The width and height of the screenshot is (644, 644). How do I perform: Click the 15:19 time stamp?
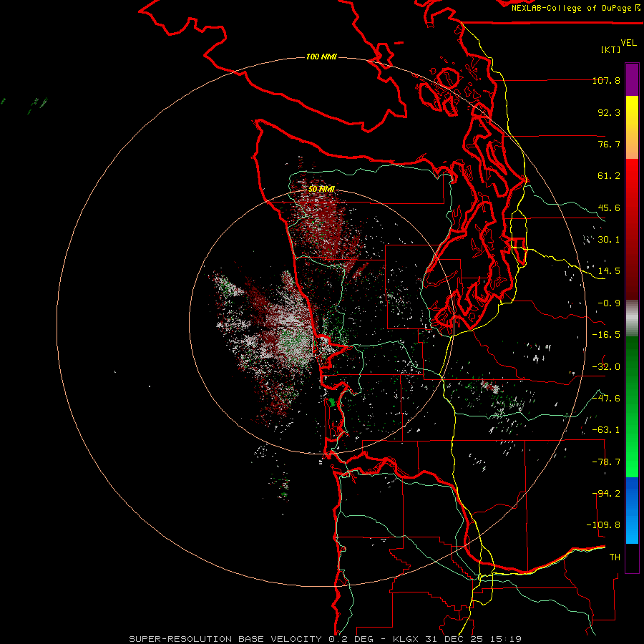click(504, 639)
